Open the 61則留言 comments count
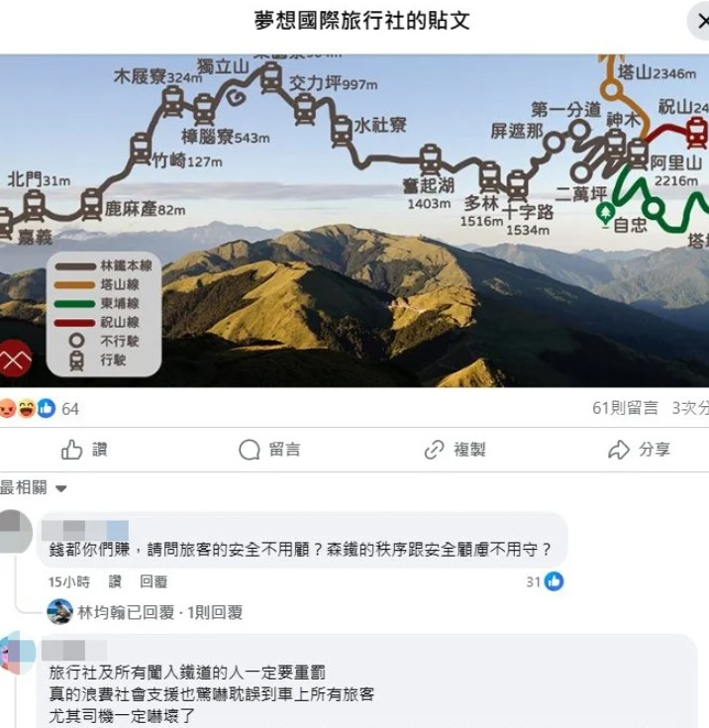This screenshot has height=728, width=709. pyautogui.click(x=625, y=408)
